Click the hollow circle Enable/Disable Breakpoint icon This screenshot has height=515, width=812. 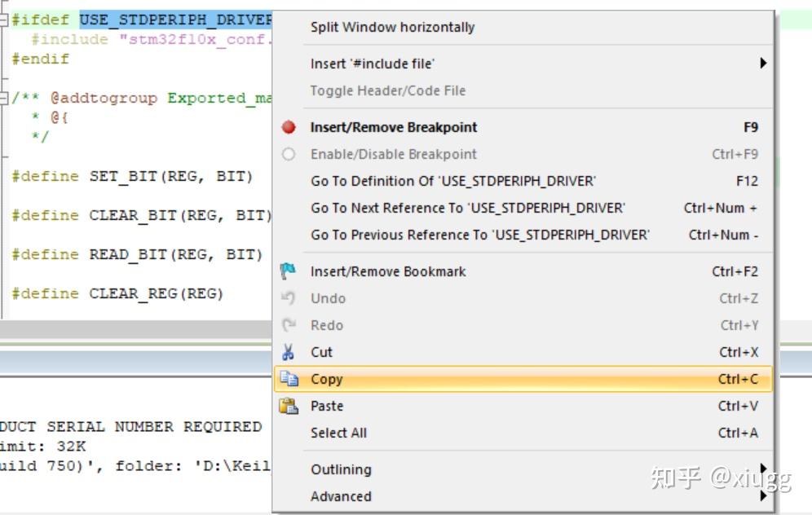click(x=289, y=154)
